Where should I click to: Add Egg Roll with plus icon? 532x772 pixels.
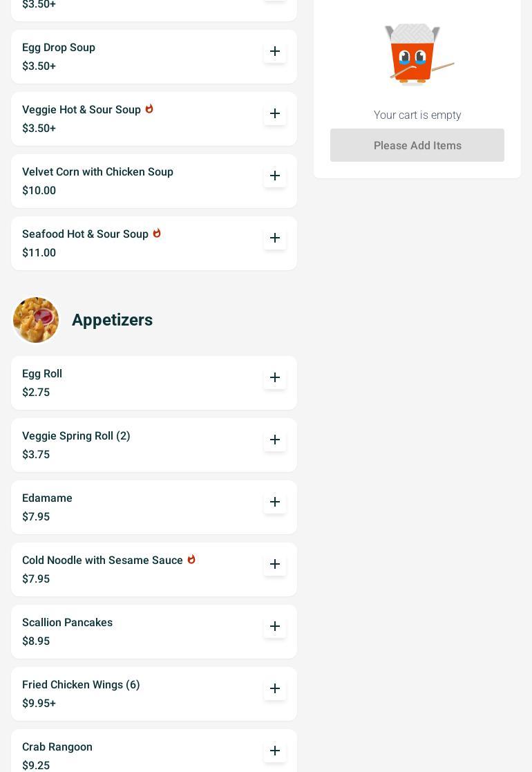tap(275, 378)
